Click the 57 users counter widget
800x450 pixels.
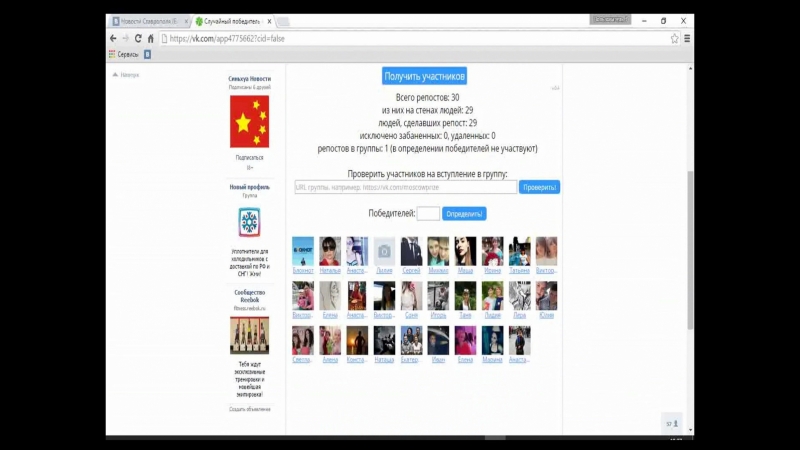(672, 423)
